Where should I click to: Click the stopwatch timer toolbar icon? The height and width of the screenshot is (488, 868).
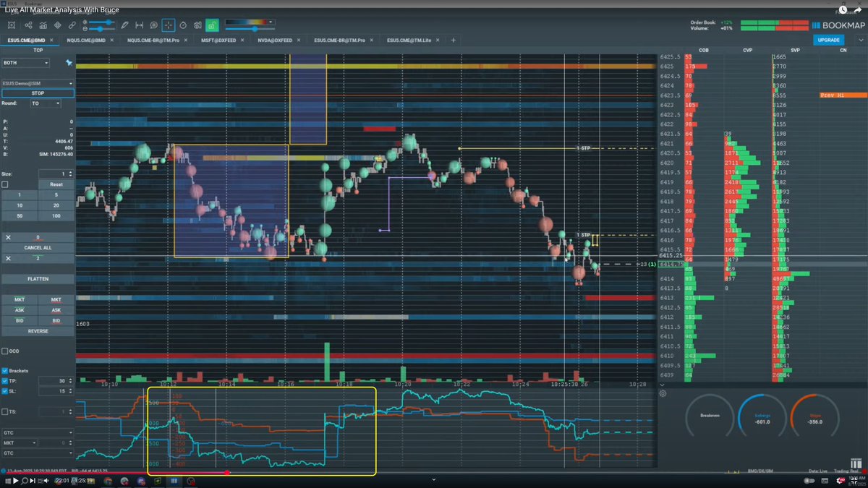click(x=183, y=25)
